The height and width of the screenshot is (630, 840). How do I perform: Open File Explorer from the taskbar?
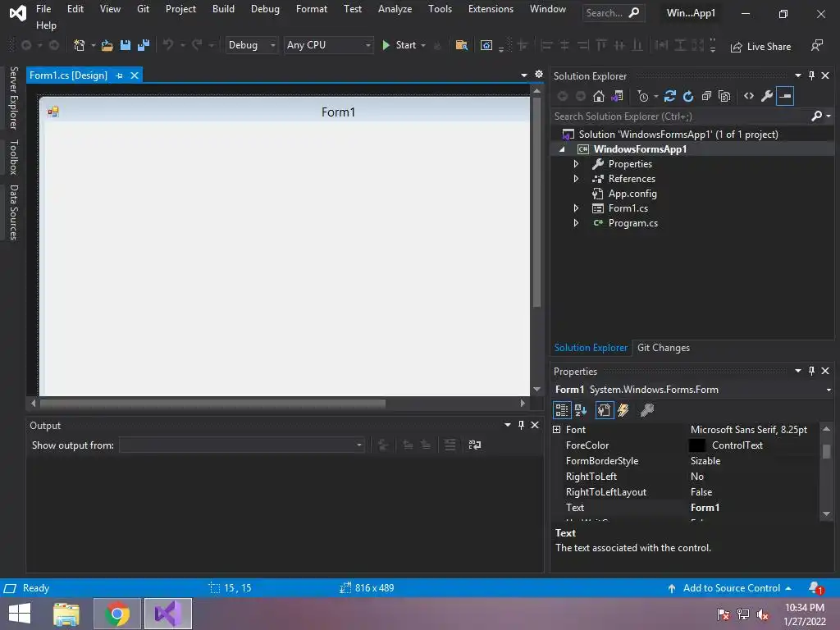click(66, 614)
